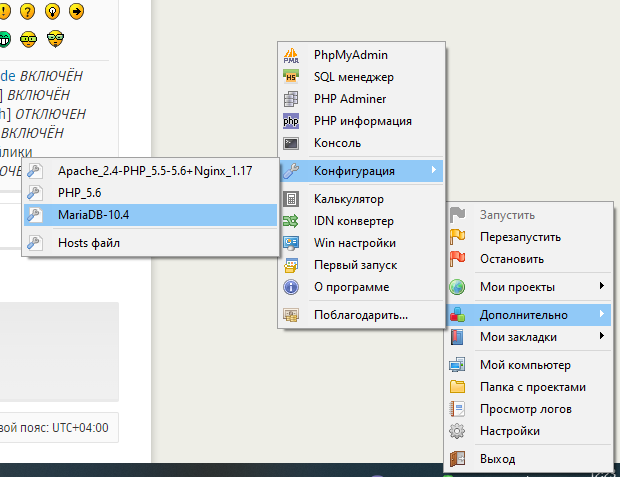Open Настройки from the tray menu
The width and height of the screenshot is (620, 477).
[510, 431]
